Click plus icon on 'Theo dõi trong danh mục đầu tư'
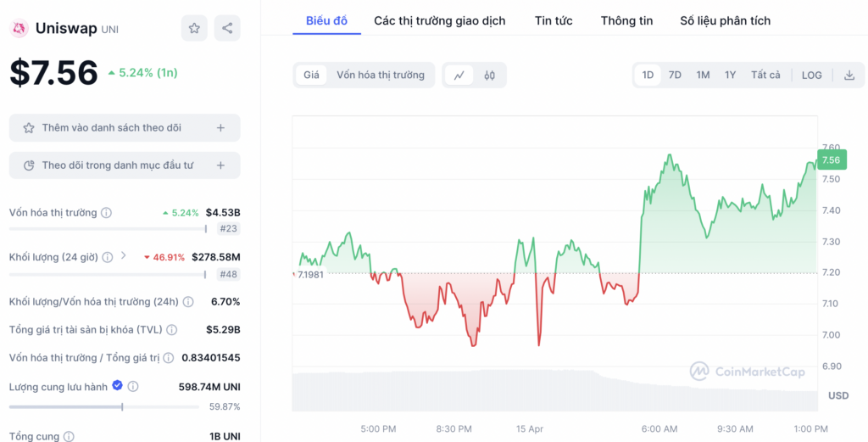Screen dimensions: 868x442 pyautogui.click(x=221, y=165)
